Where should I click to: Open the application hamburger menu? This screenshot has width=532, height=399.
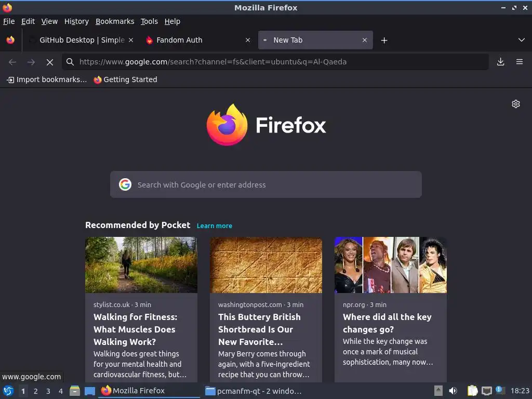tap(520, 62)
